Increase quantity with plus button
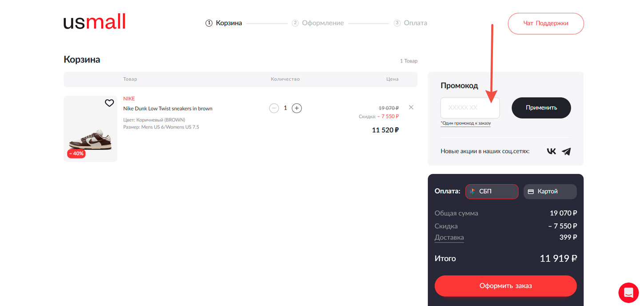Screen dimensions: 644x306 click(297, 108)
